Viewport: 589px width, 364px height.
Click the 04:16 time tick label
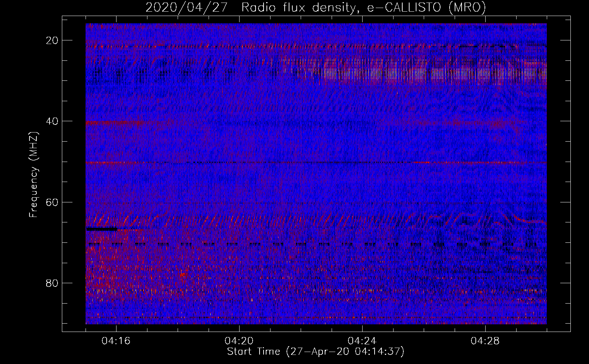[x=116, y=341]
